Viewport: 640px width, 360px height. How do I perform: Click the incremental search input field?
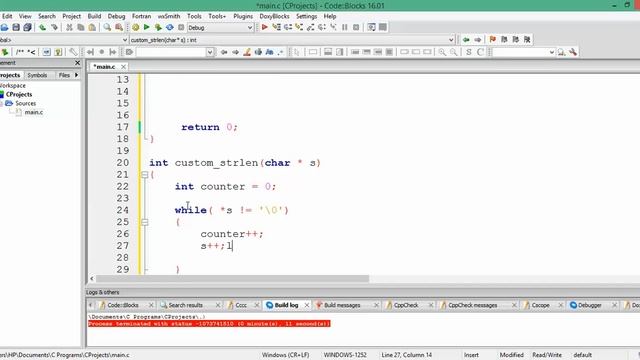171,52
